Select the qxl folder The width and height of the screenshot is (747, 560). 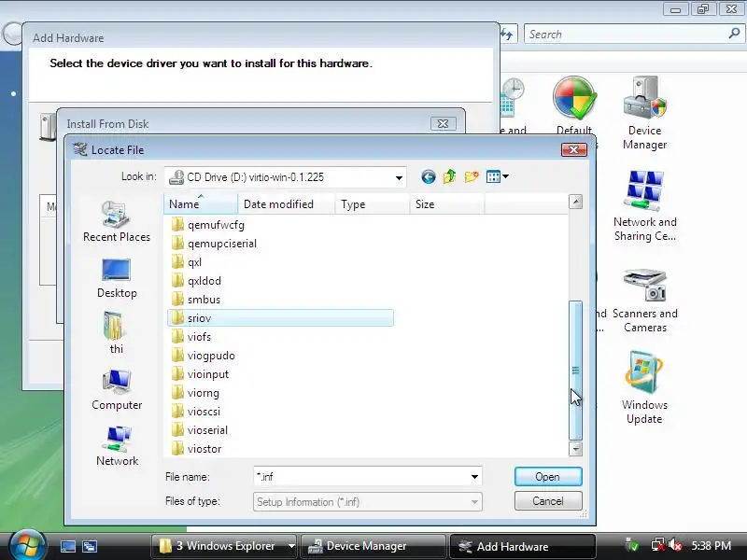point(187,262)
